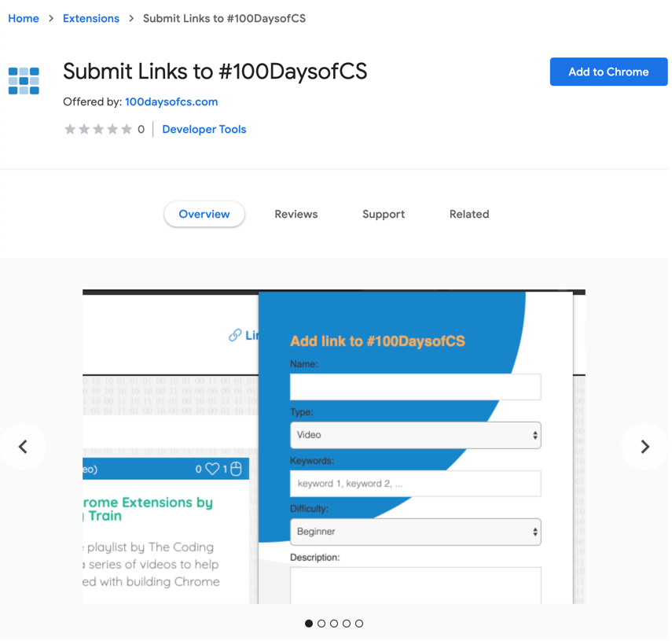Click the heart like icon in screenshot

tap(212, 469)
